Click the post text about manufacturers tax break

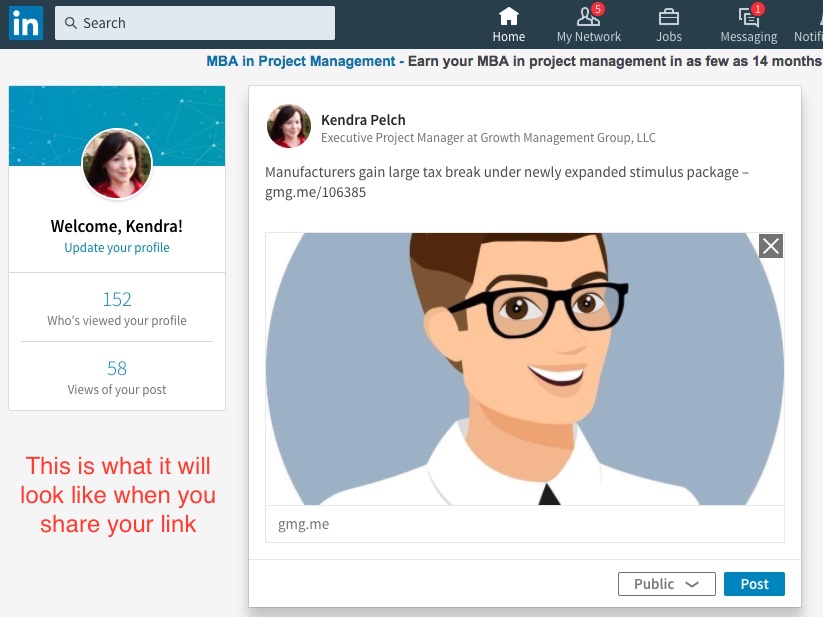507,182
